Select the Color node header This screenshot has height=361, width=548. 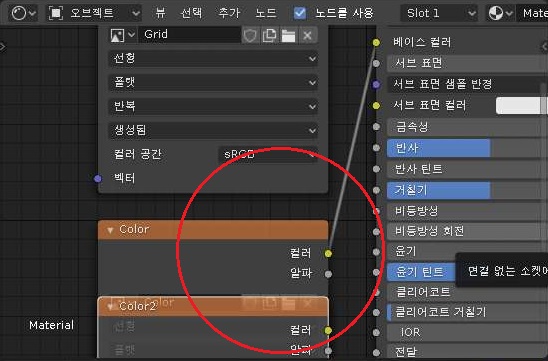(x=213, y=230)
